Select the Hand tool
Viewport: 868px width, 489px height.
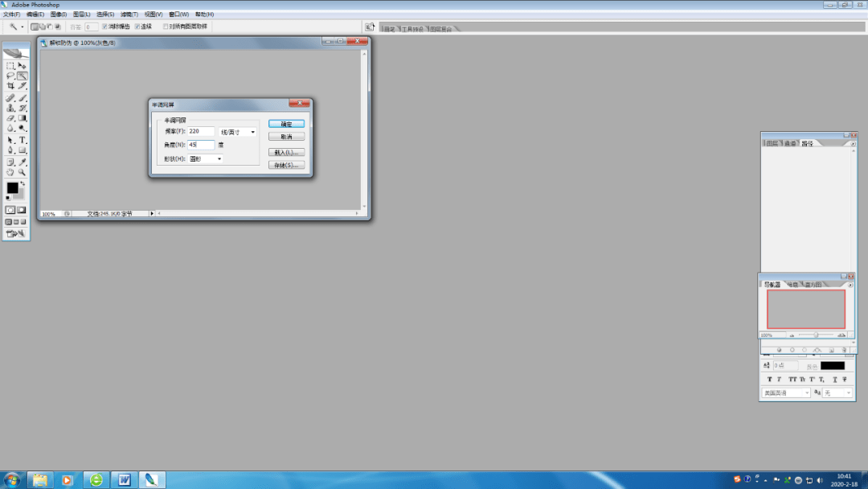pos(10,173)
